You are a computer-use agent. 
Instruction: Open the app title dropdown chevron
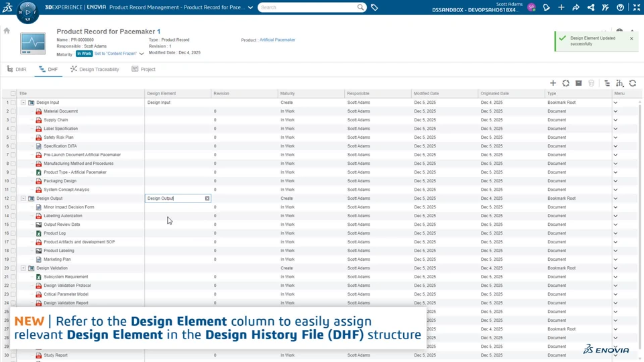click(x=250, y=7)
